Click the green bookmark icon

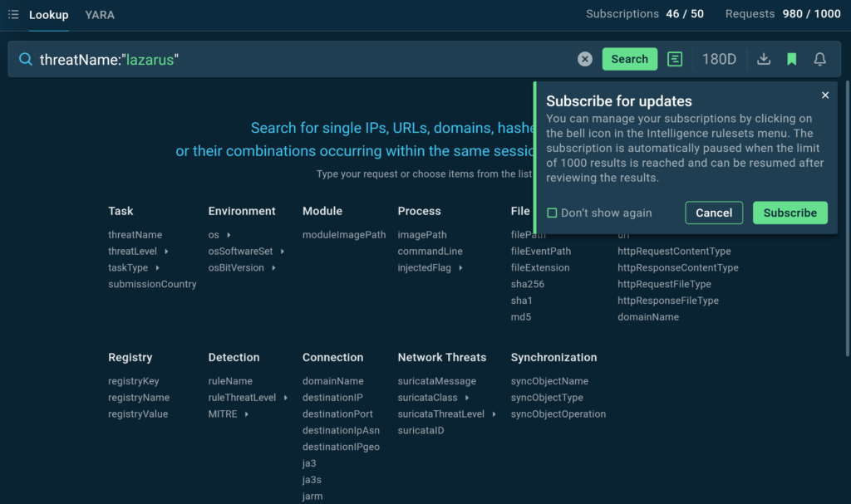point(792,59)
